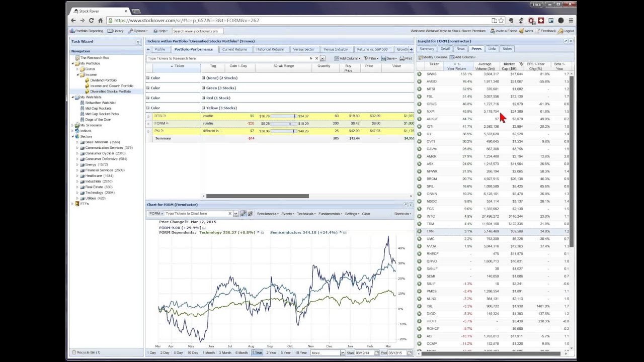Print the portfolio table

(406, 58)
